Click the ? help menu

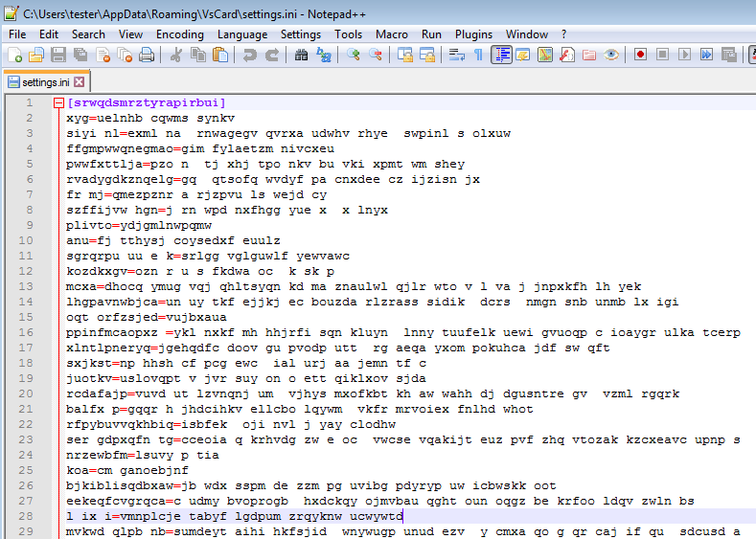564,34
